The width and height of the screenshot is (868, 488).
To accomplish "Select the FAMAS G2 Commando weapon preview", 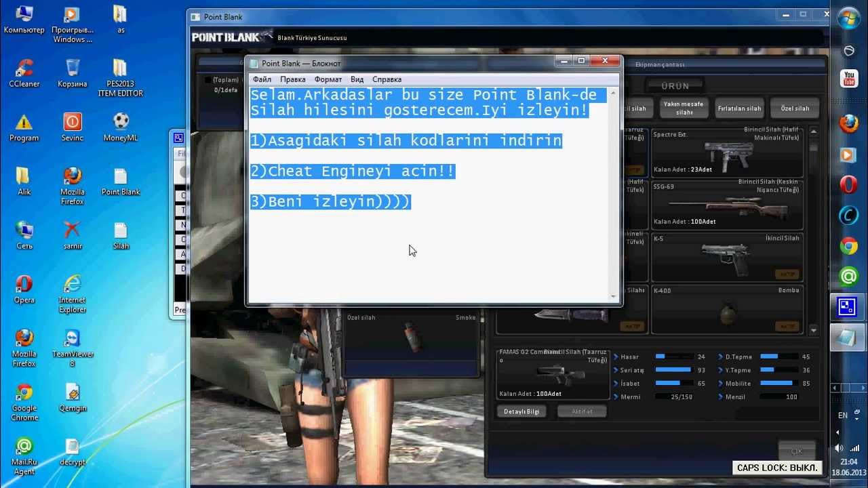I will (x=553, y=373).
